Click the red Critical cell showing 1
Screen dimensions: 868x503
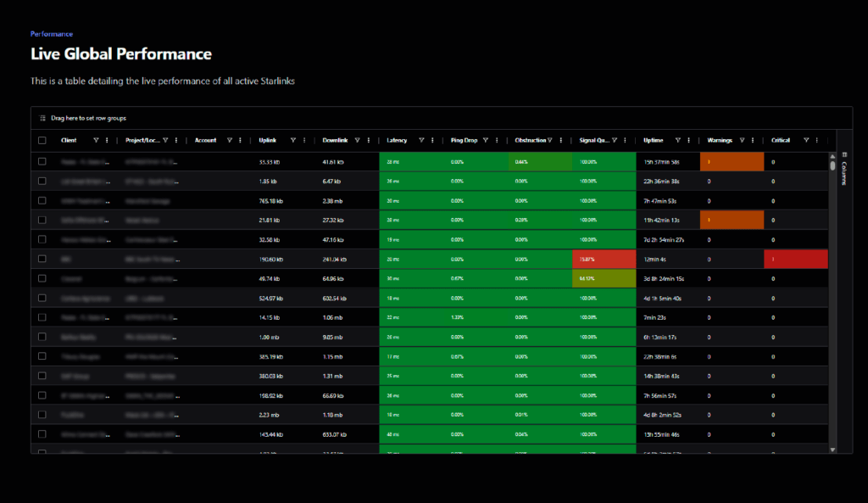[x=795, y=259]
